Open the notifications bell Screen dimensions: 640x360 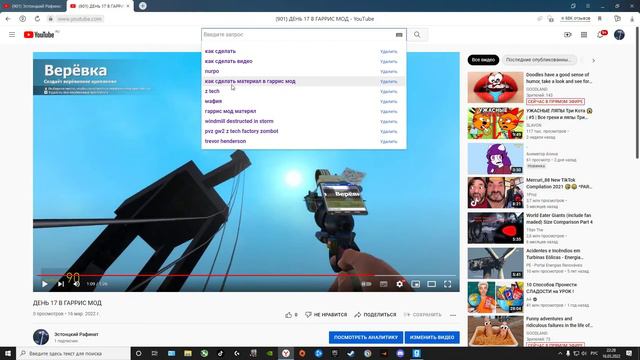[x=601, y=35]
